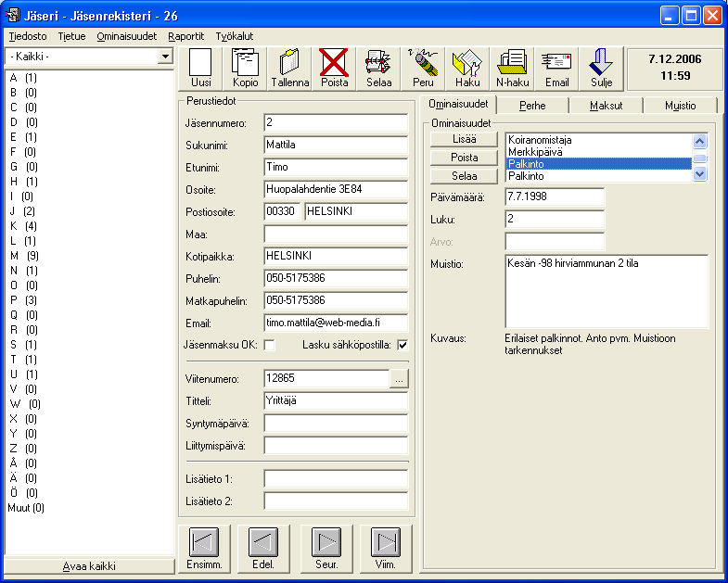Click the Lisätieto 1 field
Viewport: 728px width, 583px height.
336,479
